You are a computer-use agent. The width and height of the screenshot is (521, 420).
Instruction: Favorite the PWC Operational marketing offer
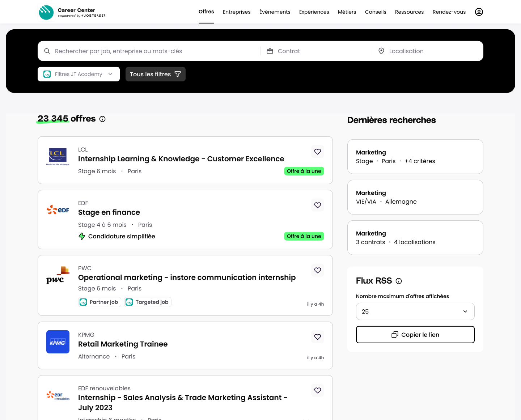tap(318, 270)
